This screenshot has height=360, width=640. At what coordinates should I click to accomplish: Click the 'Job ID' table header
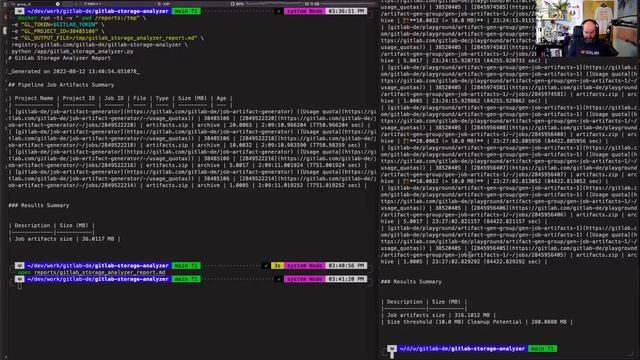(x=114, y=98)
